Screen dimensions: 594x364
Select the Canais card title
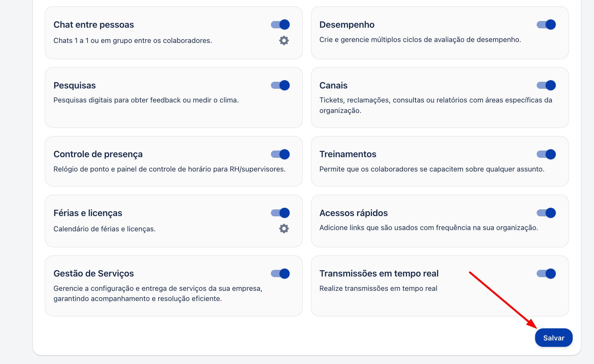click(333, 86)
